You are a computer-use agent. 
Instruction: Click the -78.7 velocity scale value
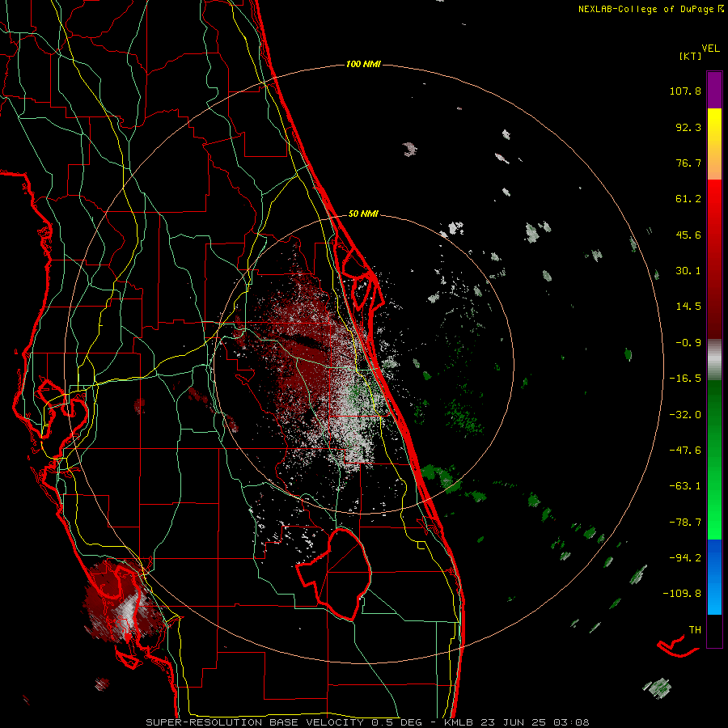click(685, 523)
